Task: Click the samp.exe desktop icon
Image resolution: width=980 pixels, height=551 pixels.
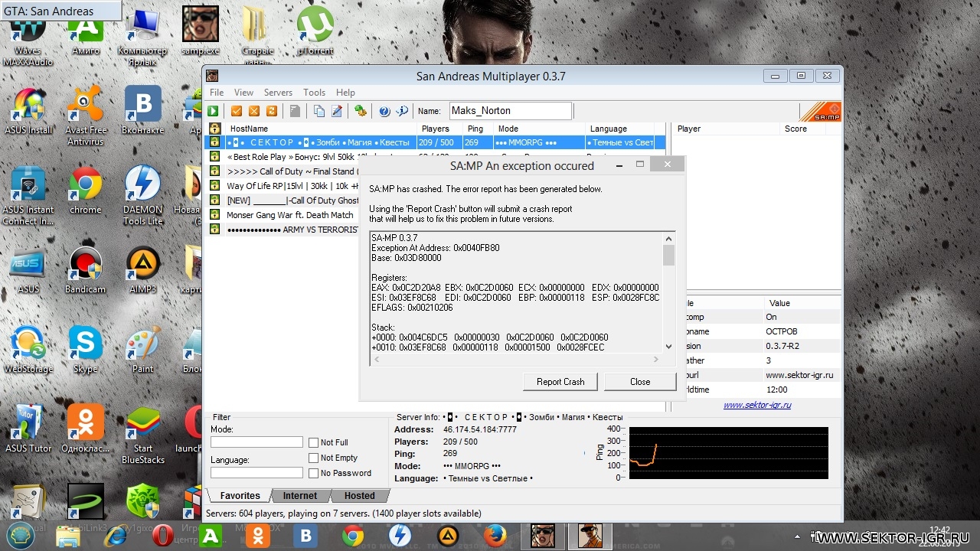Action: (201, 31)
